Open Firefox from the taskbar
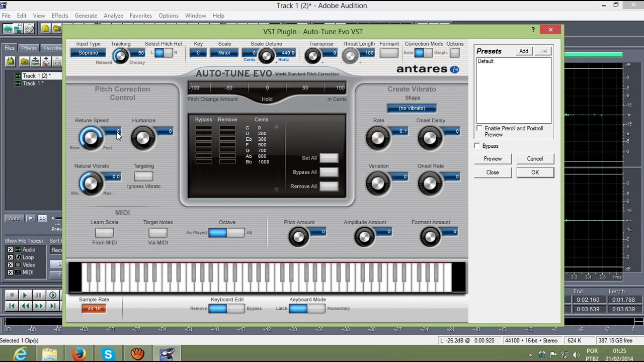The width and height of the screenshot is (644, 362). click(78, 354)
